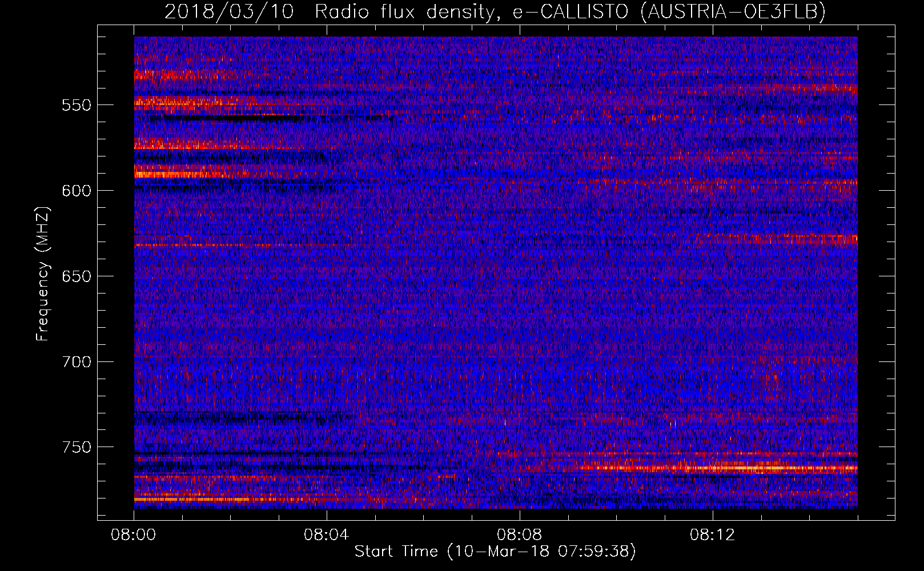Click the 700 frequency tick label

(x=77, y=363)
